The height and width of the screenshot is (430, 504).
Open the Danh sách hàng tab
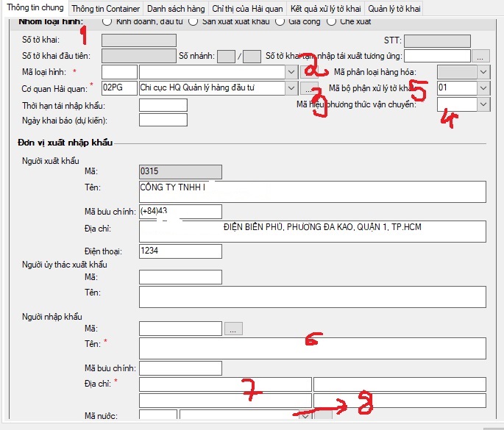175,8
